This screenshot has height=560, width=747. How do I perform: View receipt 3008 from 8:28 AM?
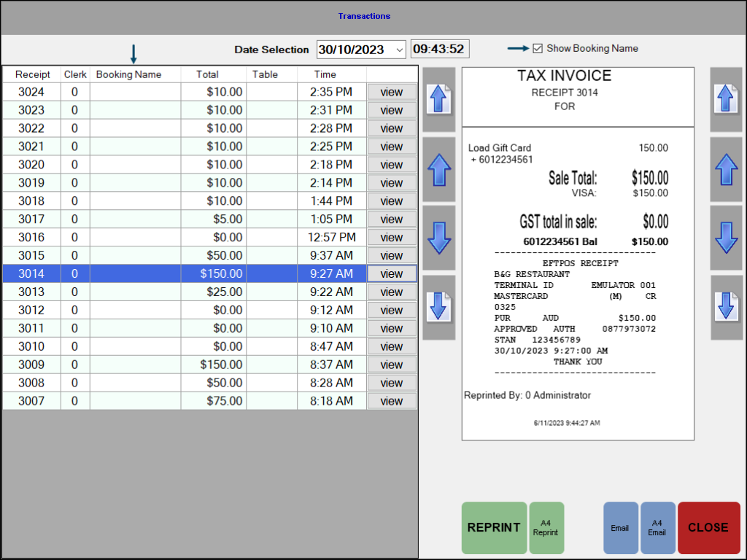(392, 383)
